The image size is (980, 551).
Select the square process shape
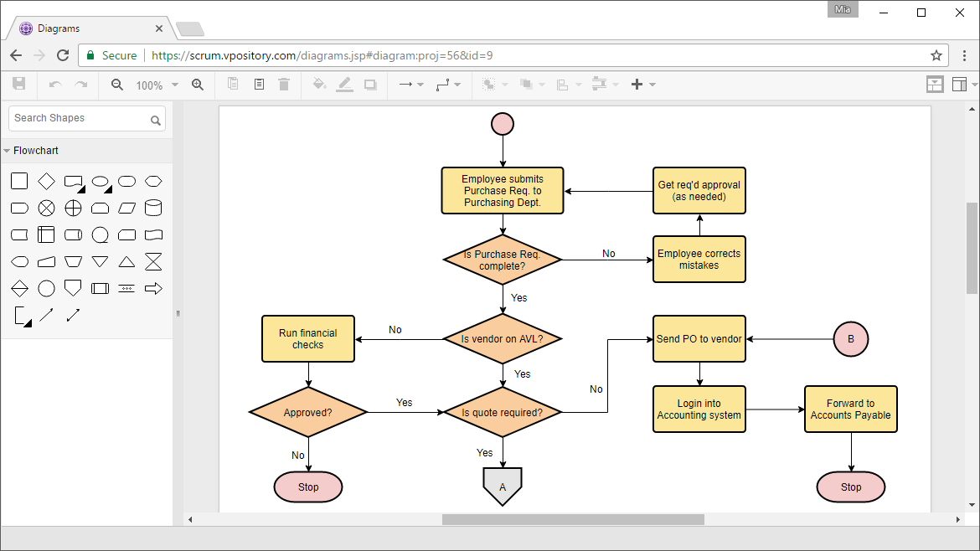(x=19, y=181)
